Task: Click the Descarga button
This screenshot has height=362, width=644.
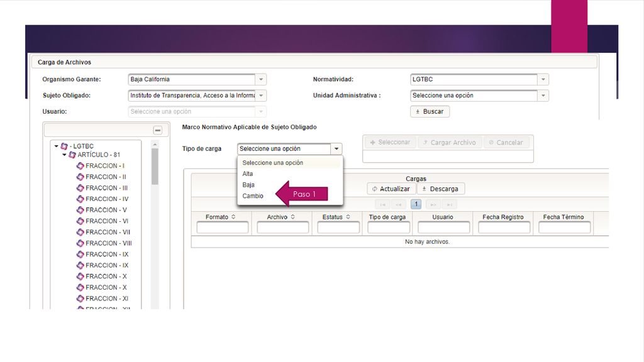Action: [440, 189]
